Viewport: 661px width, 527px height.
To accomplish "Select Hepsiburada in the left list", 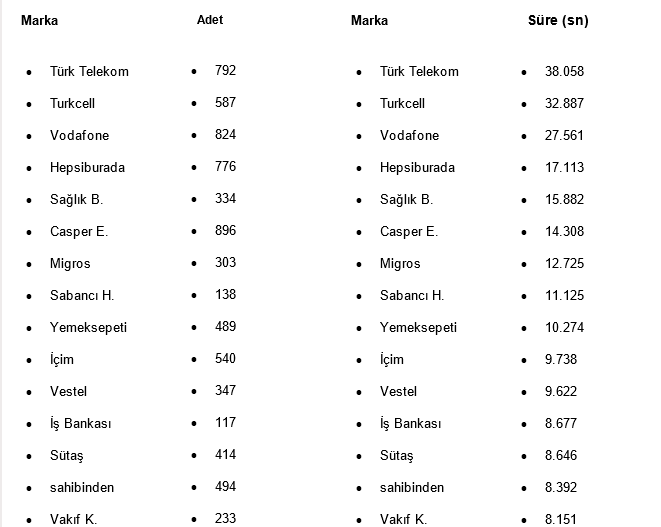I will click(x=87, y=168).
